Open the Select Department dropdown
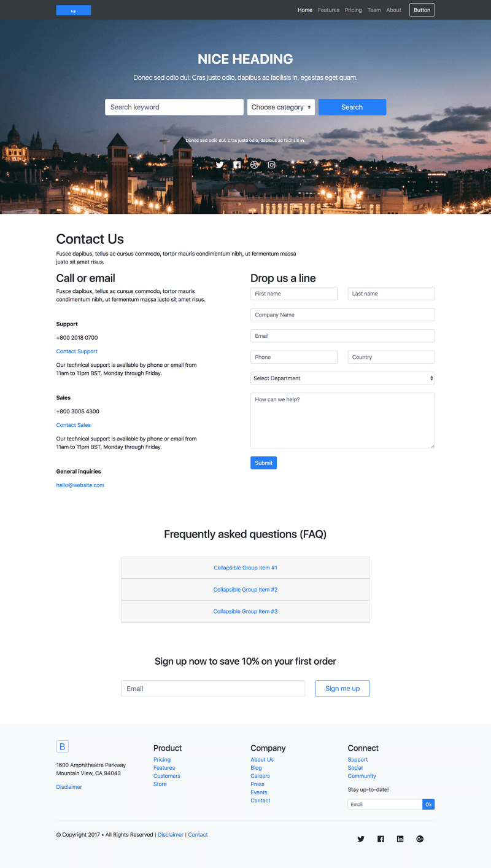Screen dimensions: 491x868 342,378
